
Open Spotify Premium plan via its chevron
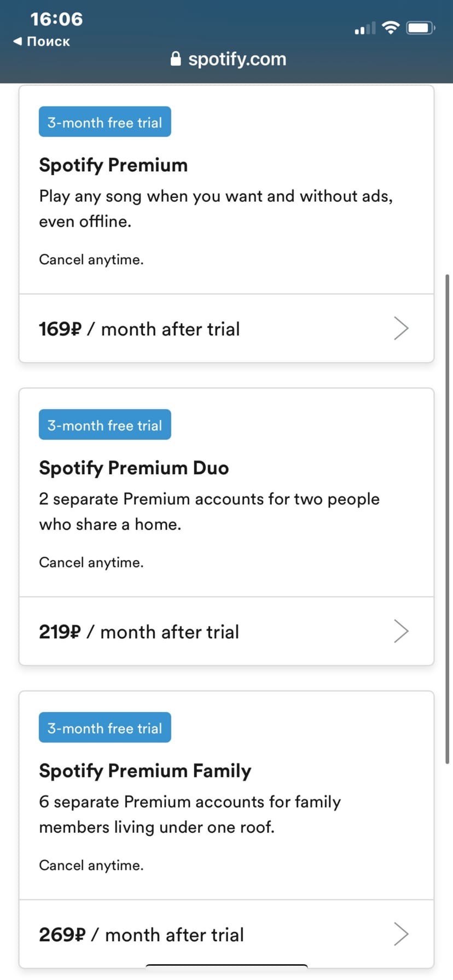(401, 328)
